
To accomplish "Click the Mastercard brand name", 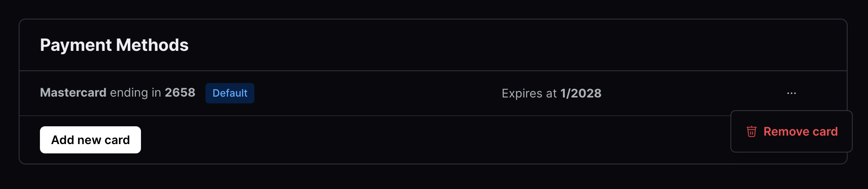I will 73,93.
